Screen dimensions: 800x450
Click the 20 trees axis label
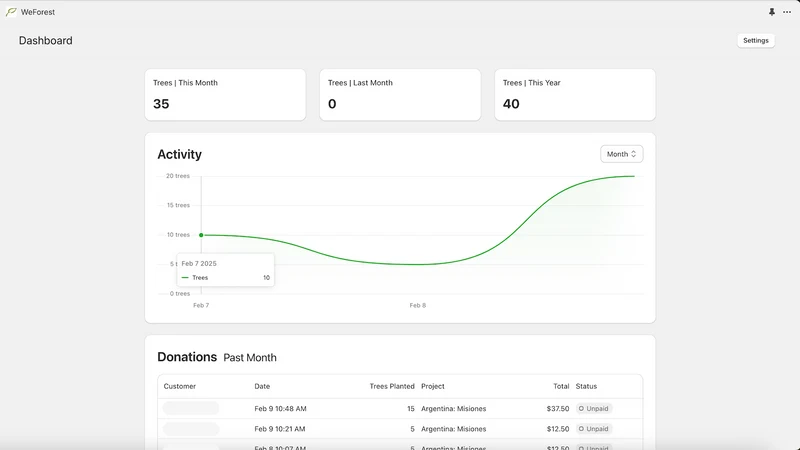point(178,176)
